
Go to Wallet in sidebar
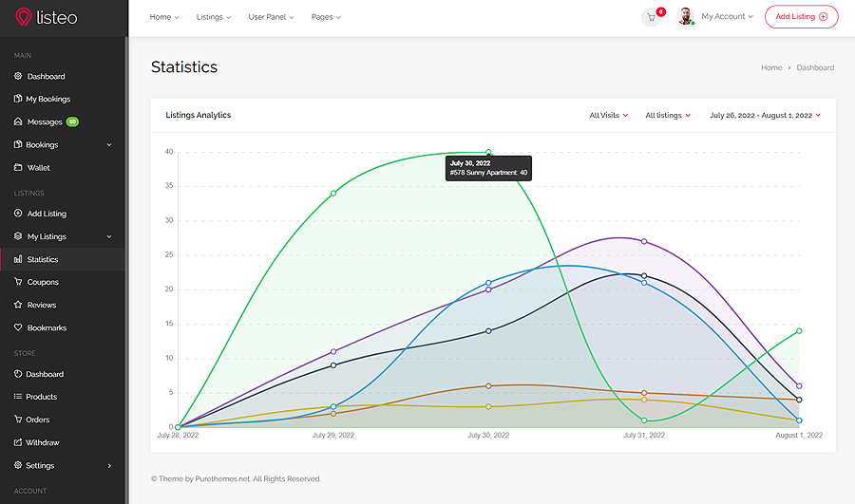point(39,168)
